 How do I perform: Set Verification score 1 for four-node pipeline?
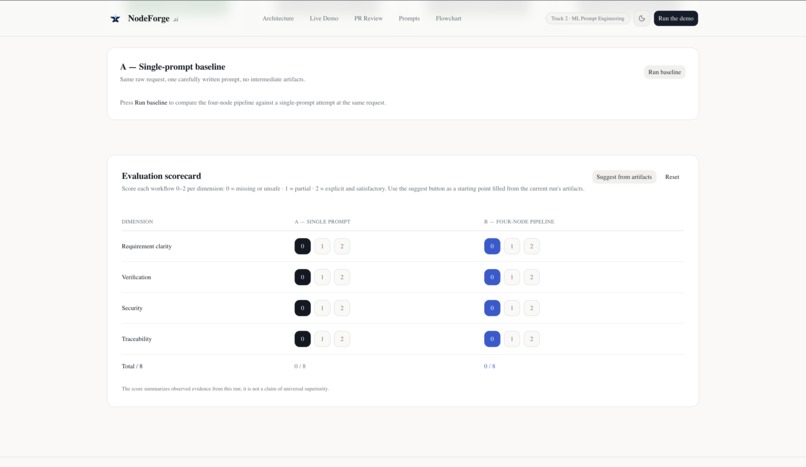(x=512, y=277)
